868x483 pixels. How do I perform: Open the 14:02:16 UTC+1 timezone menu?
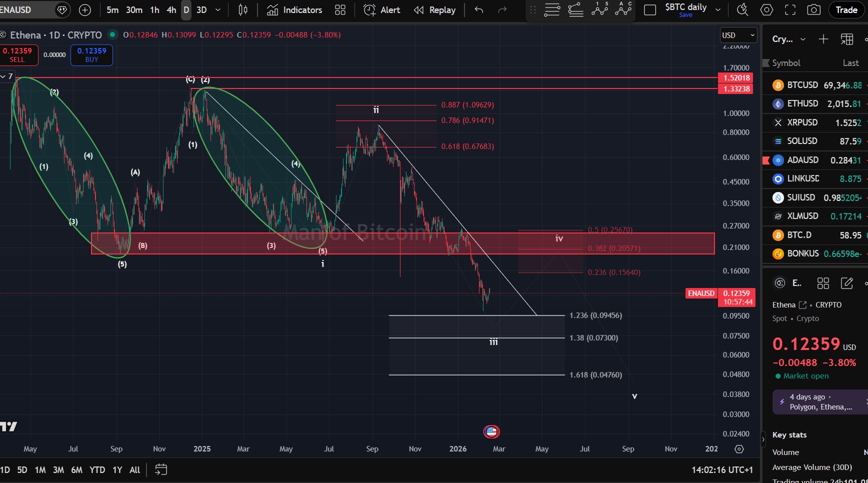click(722, 470)
